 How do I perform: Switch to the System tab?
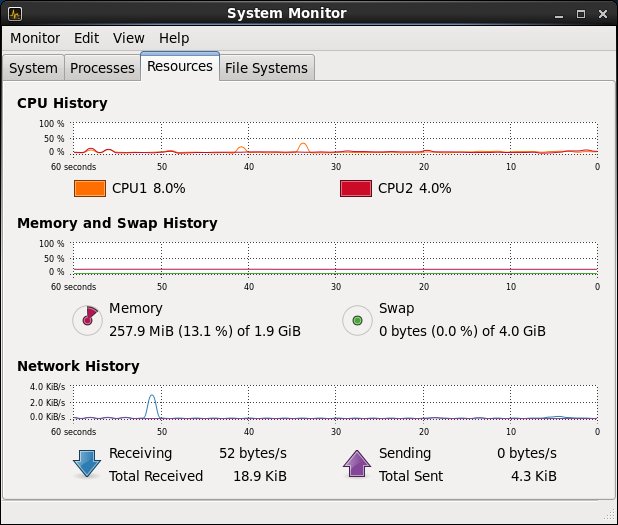pos(33,68)
